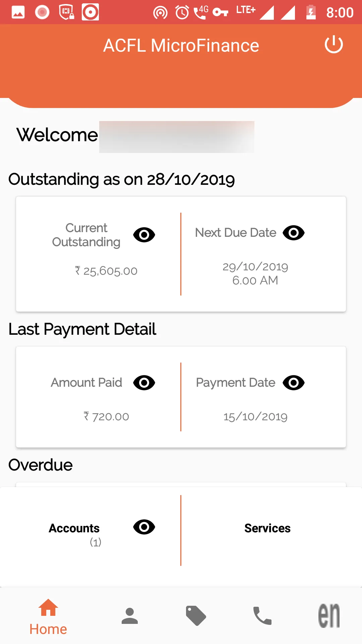Tap the battery charging status icon
362x644 pixels.
tap(311, 12)
